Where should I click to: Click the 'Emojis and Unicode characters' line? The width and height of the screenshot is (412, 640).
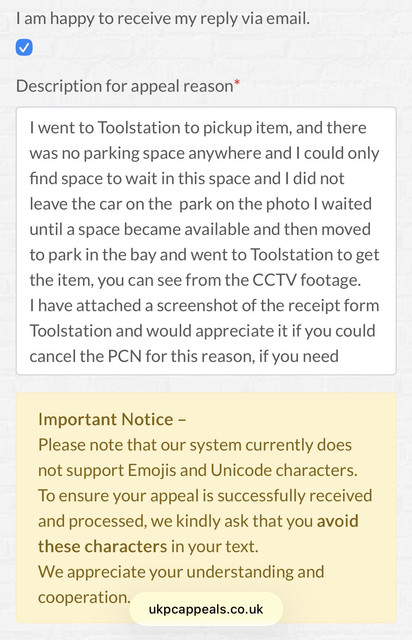click(x=198, y=470)
